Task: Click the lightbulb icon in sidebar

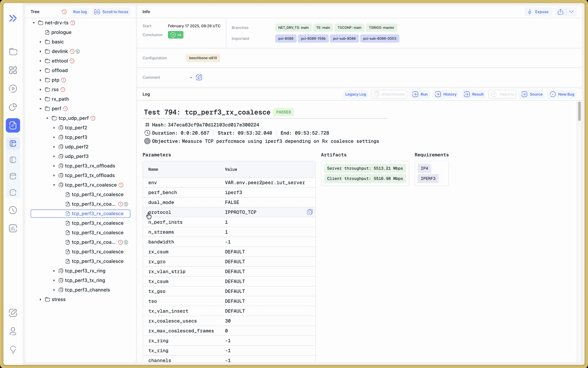Action: [13, 350]
